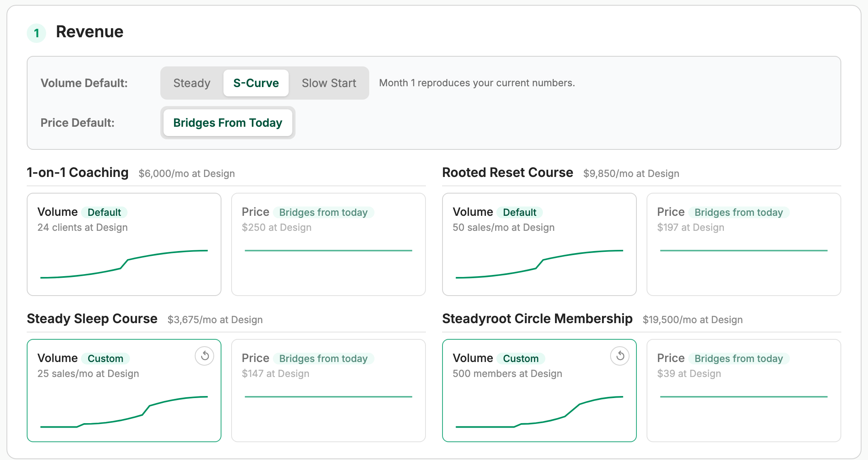Screen dimensions: 868x460
Task: Open the Steady Sleep Course volume card
Action: click(x=124, y=390)
